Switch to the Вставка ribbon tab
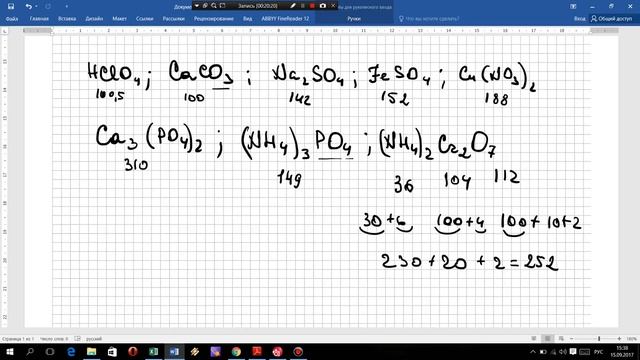Image resolution: width=640 pixels, height=360 pixels. tap(67, 19)
